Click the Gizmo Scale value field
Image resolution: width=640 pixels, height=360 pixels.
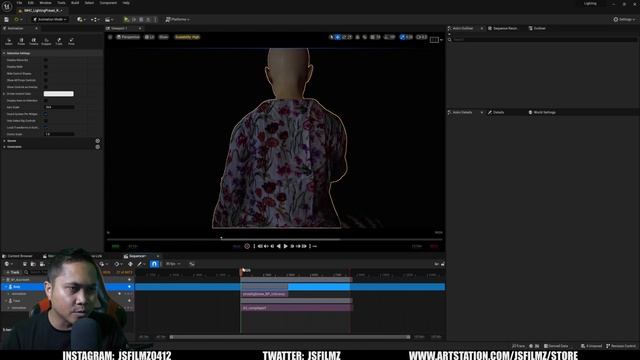(59, 134)
